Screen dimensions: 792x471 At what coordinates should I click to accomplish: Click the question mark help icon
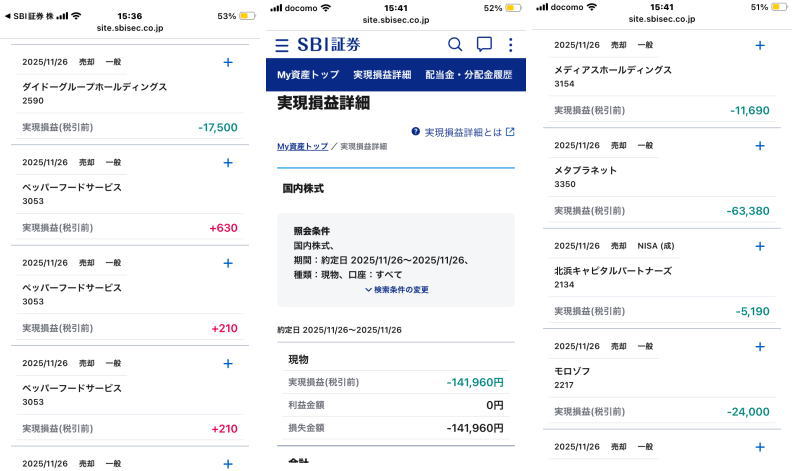pos(416,131)
